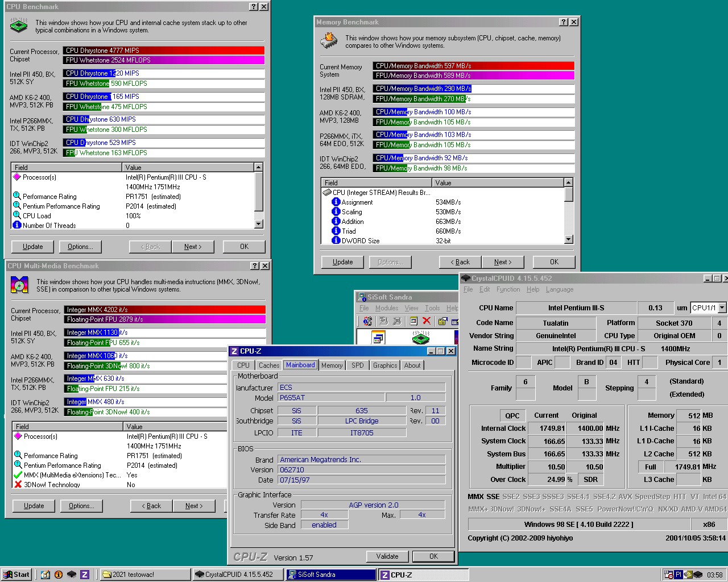Click Back in Memory Benchmark window
This screenshot has height=582, width=728.
coord(460,262)
